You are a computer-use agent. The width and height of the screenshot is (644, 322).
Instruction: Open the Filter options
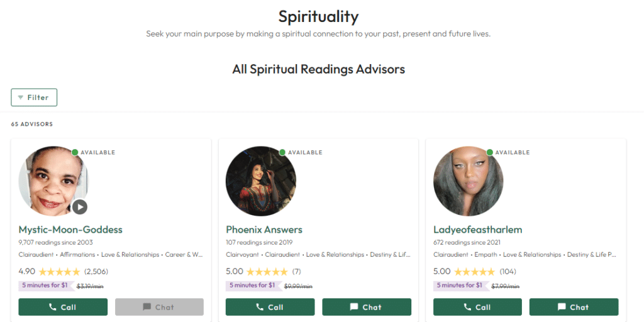[x=34, y=97]
